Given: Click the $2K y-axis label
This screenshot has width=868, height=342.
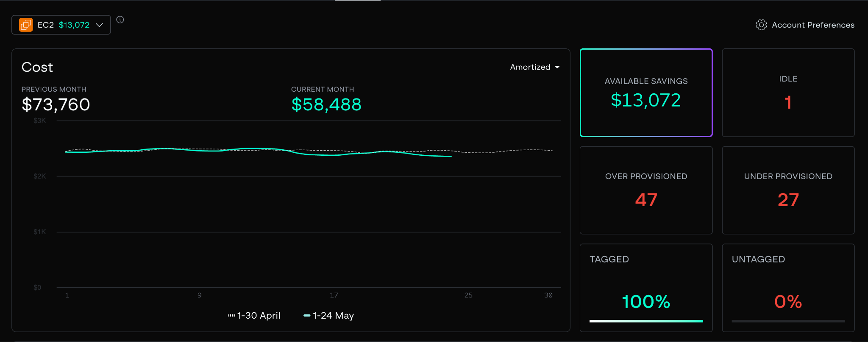Looking at the screenshot, I should click(x=40, y=176).
